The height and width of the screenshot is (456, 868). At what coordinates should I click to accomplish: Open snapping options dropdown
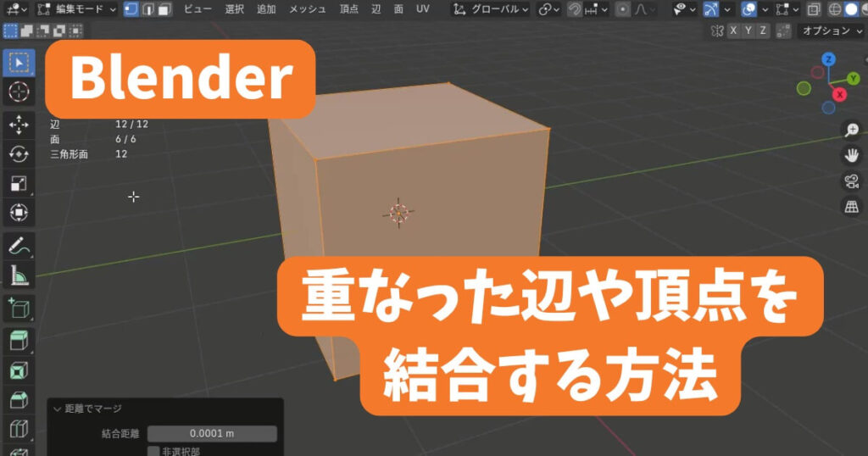[596, 8]
